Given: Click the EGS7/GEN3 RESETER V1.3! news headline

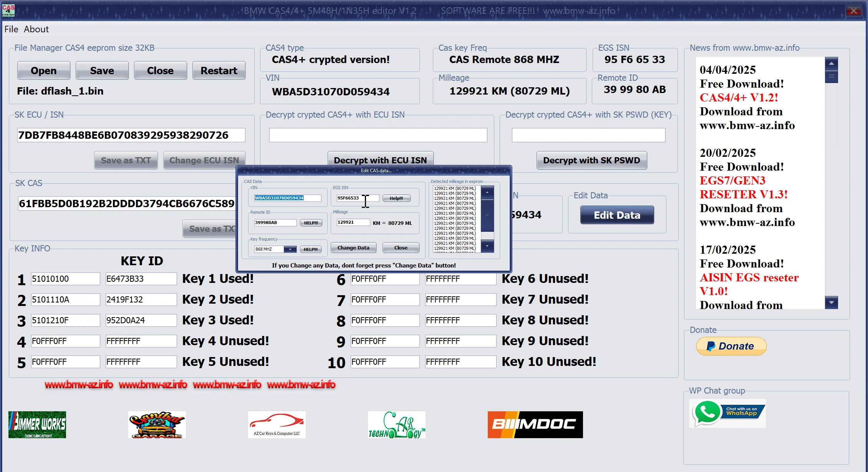Looking at the screenshot, I should point(744,188).
